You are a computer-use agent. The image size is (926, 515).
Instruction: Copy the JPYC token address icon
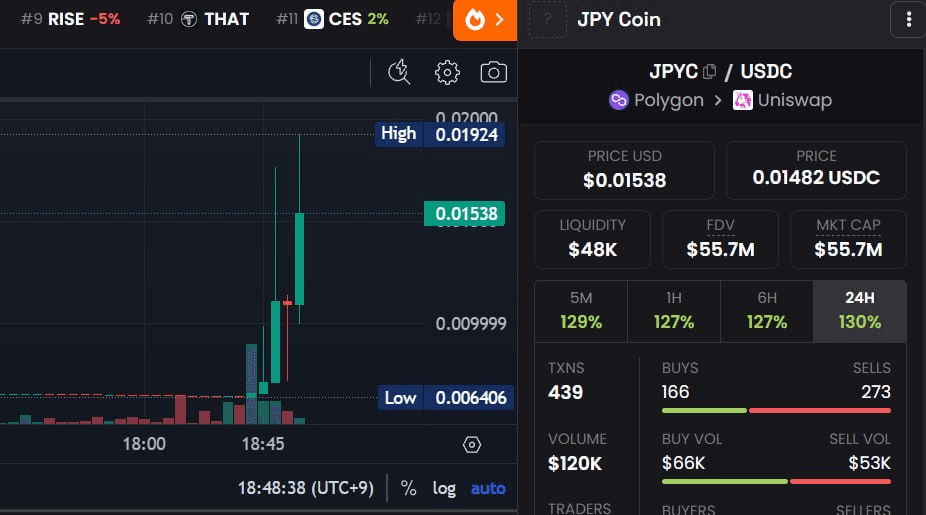pyautogui.click(x=709, y=71)
